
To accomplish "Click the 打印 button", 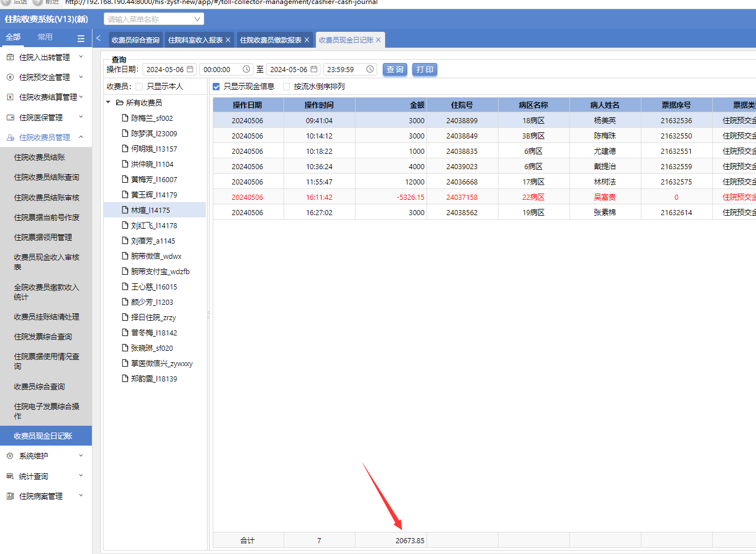I will pos(425,69).
